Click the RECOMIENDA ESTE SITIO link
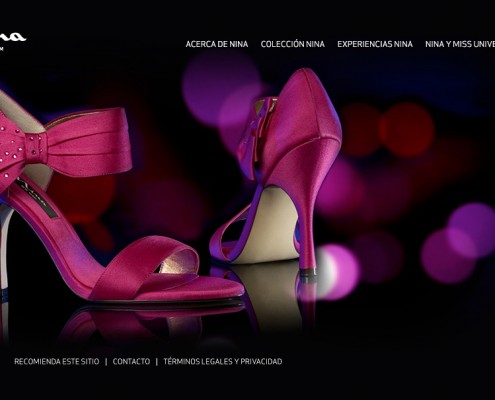This screenshot has width=495, height=400. 57,361
